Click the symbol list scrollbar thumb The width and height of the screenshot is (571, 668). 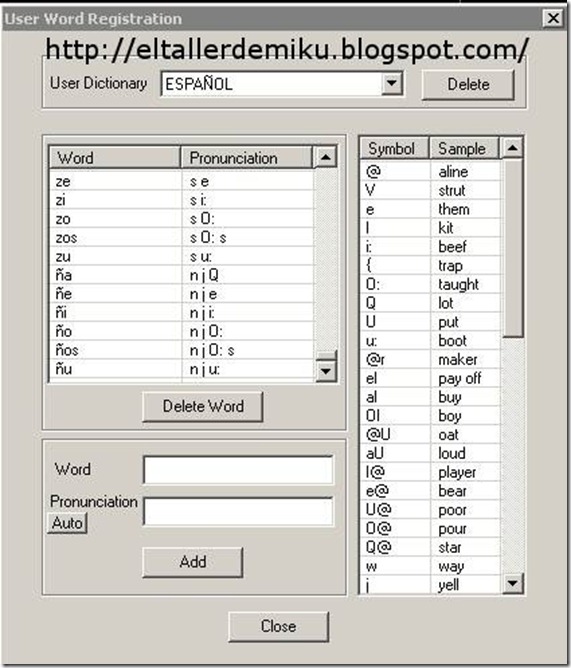point(512,248)
